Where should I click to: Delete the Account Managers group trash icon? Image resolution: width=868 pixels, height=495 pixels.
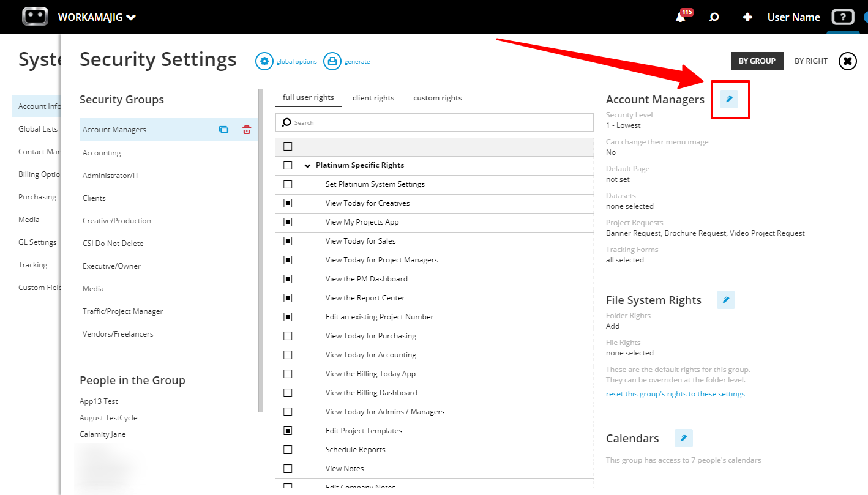[247, 130]
